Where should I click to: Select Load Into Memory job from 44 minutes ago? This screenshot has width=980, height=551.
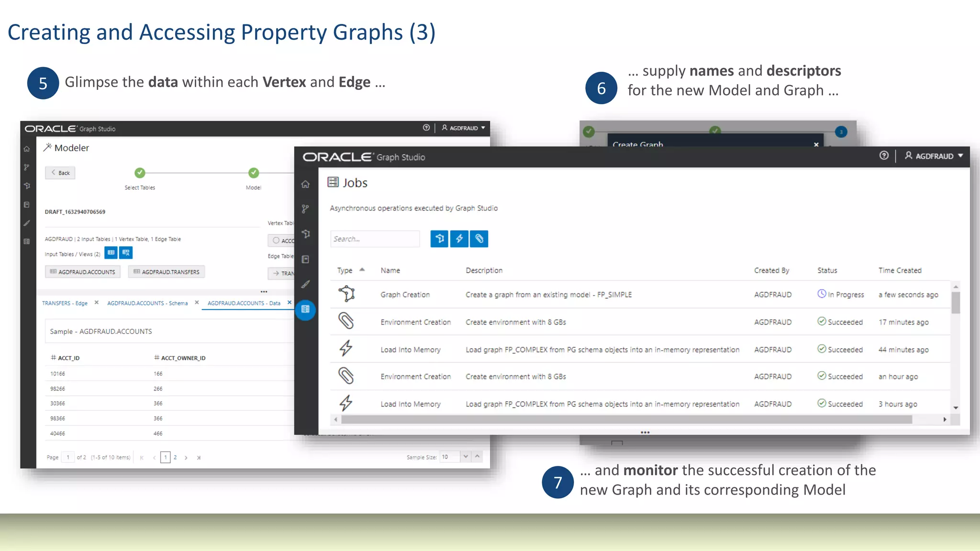640,349
